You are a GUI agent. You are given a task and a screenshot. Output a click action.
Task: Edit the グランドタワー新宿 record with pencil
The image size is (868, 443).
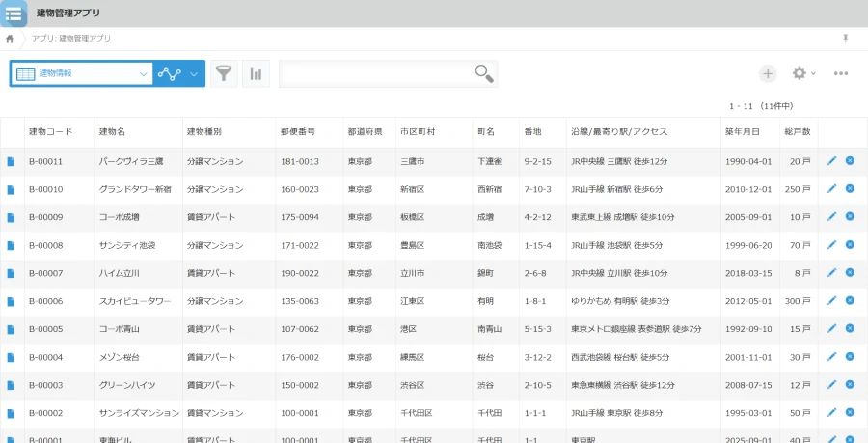pos(831,189)
